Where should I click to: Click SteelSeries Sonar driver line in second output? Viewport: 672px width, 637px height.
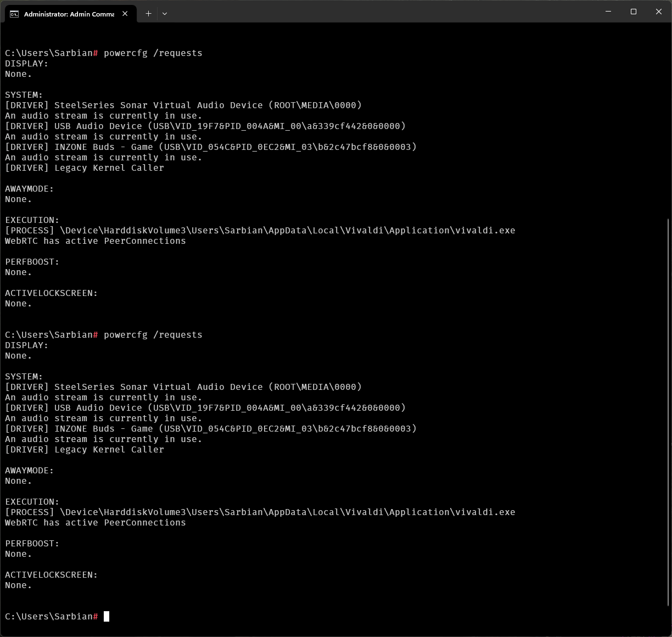pyautogui.click(x=183, y=387)
